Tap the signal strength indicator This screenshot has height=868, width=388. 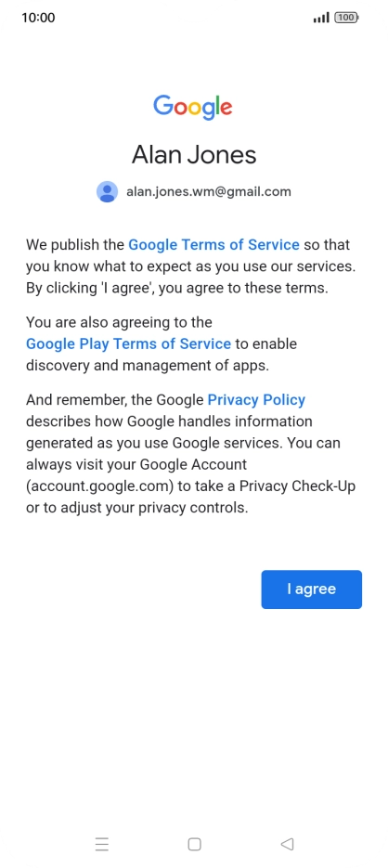click(x=321, y=18)
